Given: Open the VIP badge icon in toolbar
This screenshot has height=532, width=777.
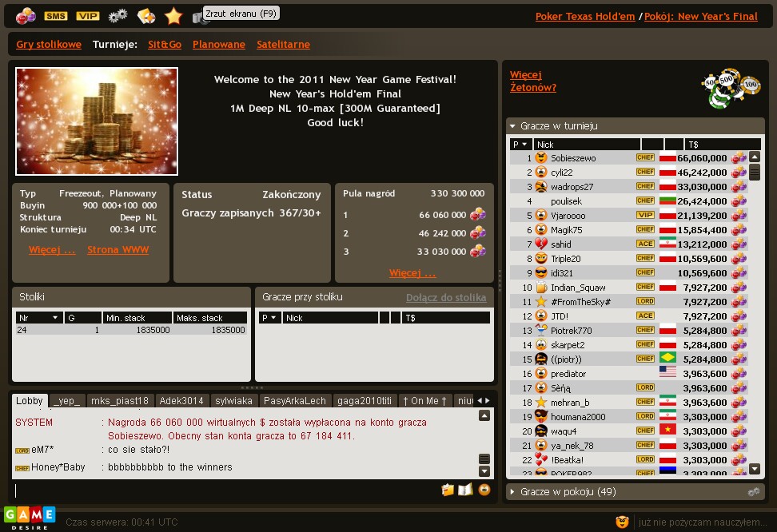Looking at the screenshot, I should tap(88, 16).
